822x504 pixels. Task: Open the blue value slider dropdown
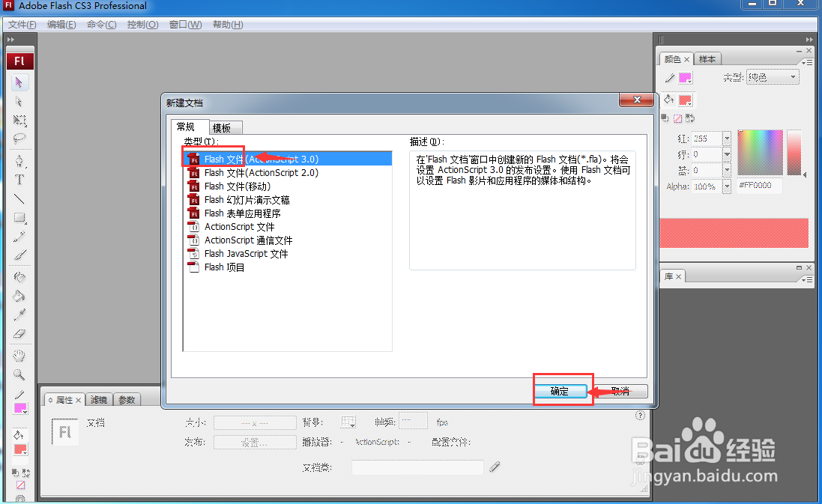click(x=727, y=170)
